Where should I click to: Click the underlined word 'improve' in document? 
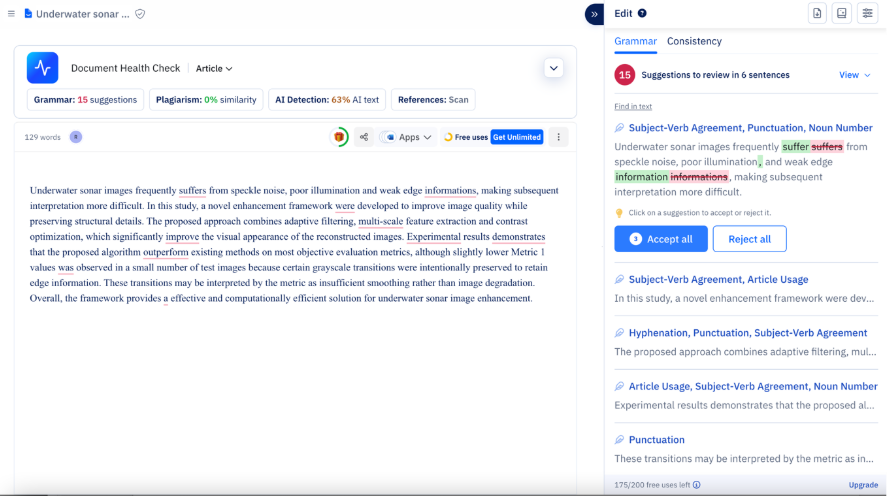point(182,237)
